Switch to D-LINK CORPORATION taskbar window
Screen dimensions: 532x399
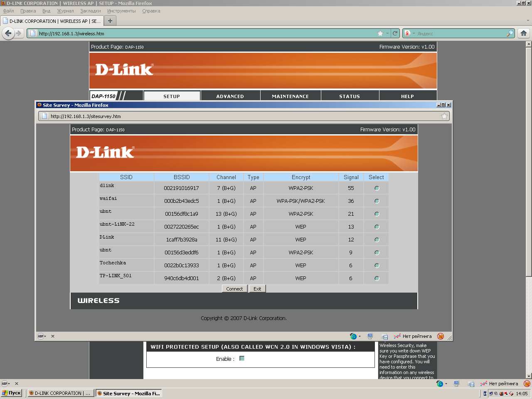61,393
